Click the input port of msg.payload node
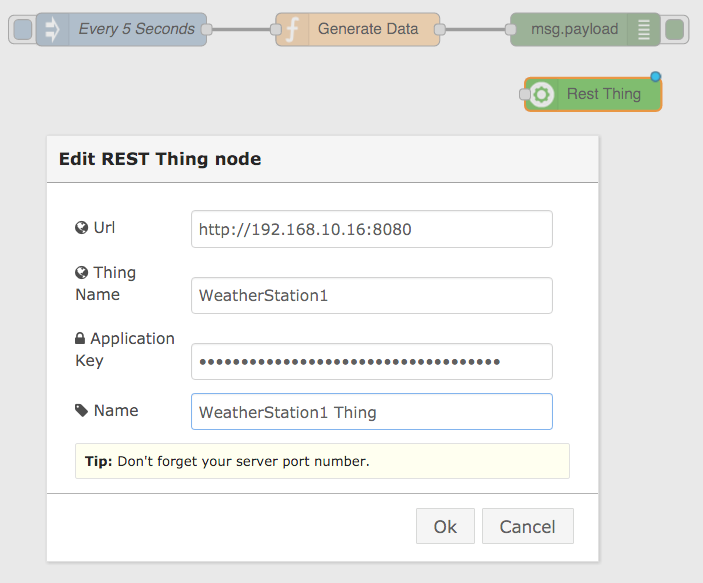This screenshot has height=583, width=703. [510, 30]
